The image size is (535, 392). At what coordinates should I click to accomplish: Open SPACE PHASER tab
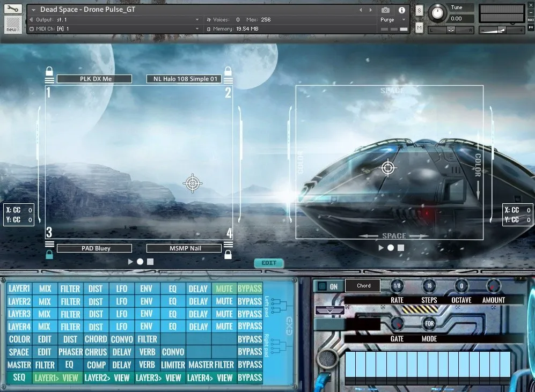[x=70, y=352]
